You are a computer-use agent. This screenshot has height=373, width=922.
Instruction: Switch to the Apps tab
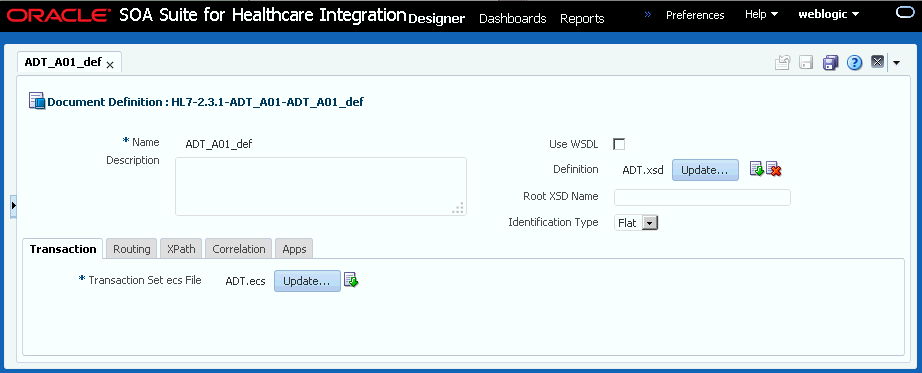(x=294, y=249)
